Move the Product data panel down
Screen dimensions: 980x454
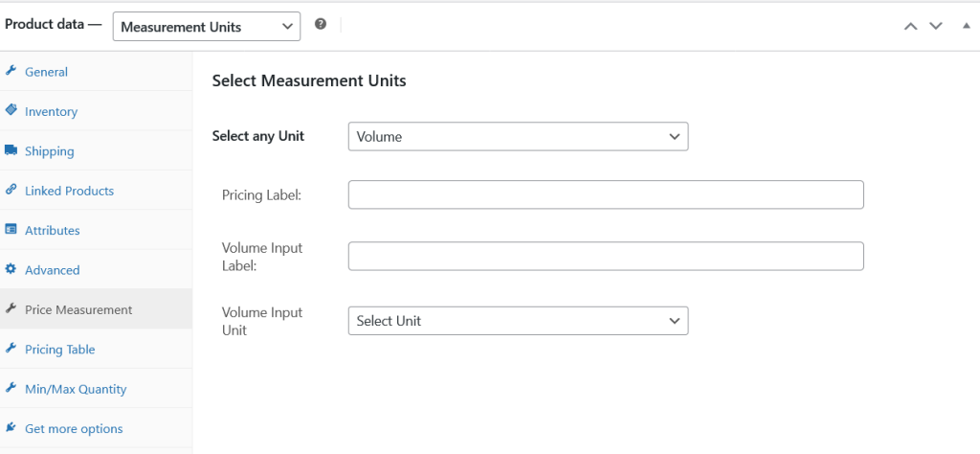pyautogui.click(x=936, y=26)
